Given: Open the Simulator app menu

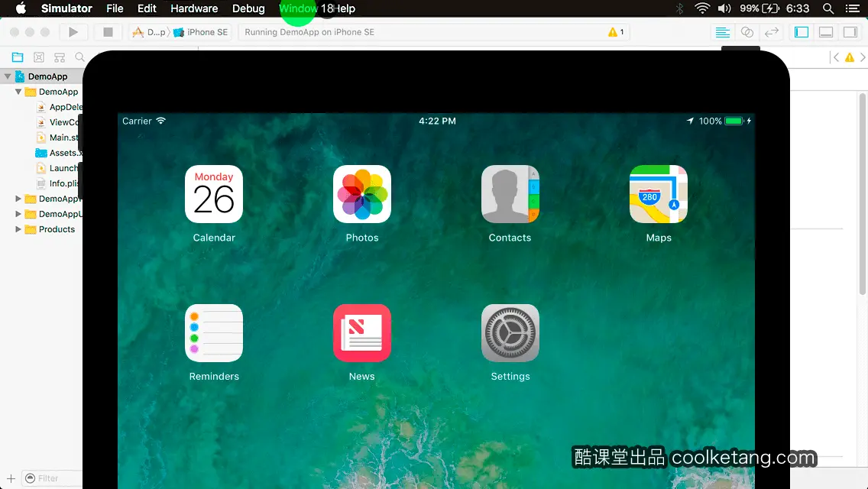Looking at the screenshot, I should tap(66, 8).
